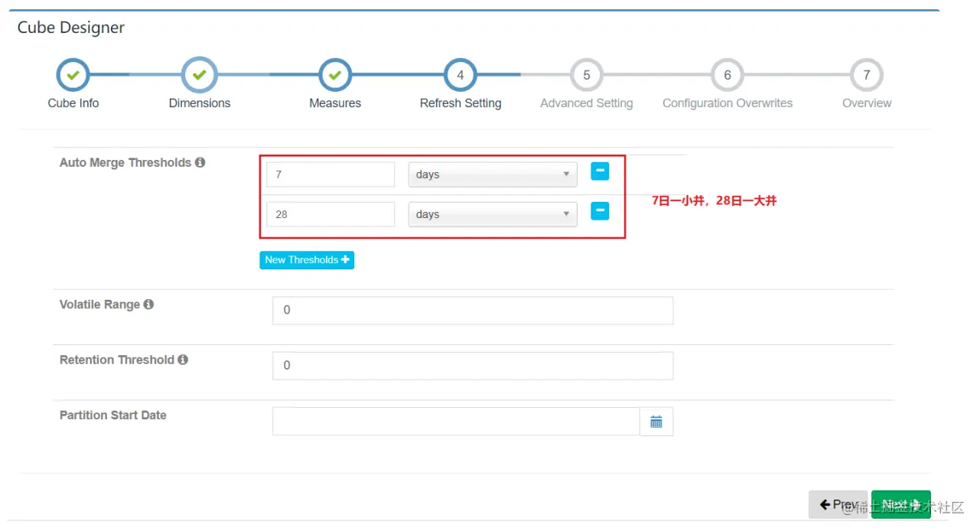Click the Measures step label
Viewport: 980px width, 531px height.
(x=335, y=103)
